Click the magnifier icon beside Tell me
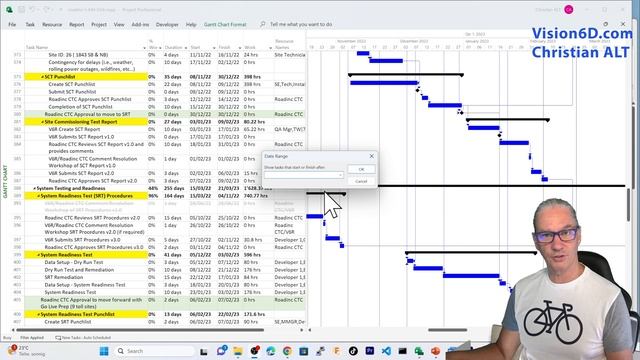 point(262,24)
